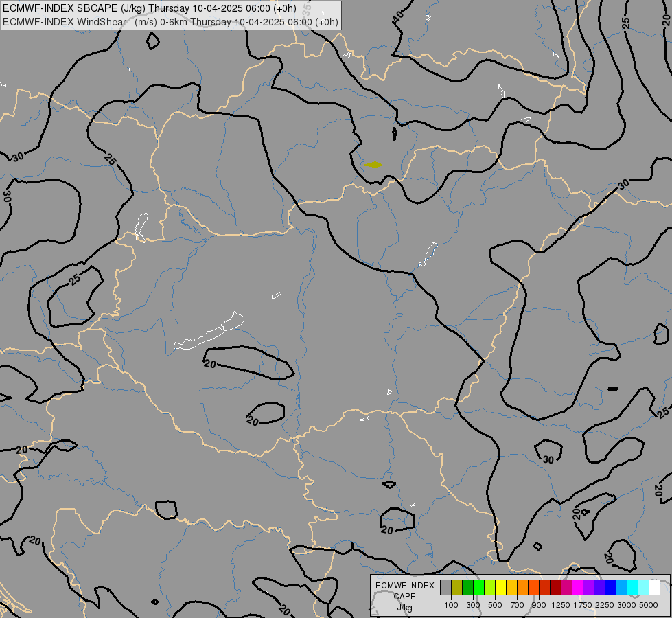672x618 pixels.
Task: Select the pure yellow legend swatch
Action: point(500,587)
